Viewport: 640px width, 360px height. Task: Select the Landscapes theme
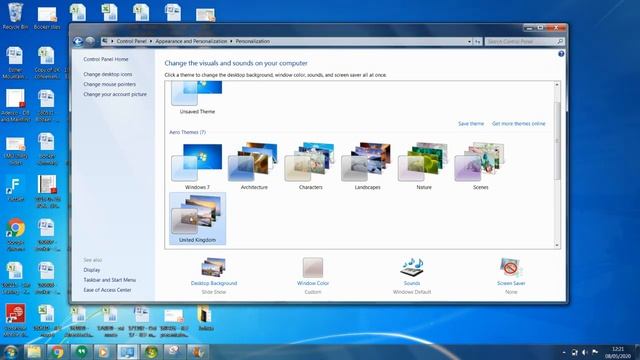pyautogui.click(x=367, y=166)
